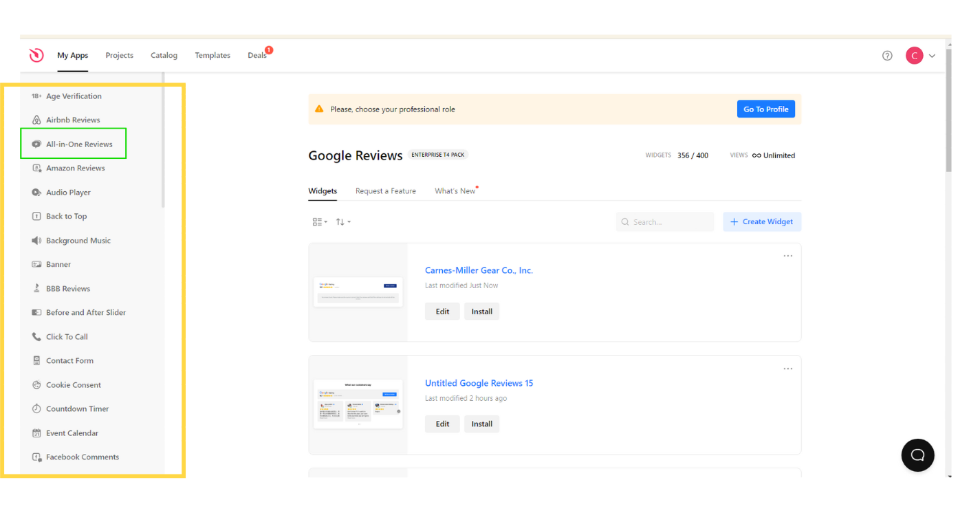Click the user avatar labeled C
This screenshot has width=980, height=513.
pos(914,56)
